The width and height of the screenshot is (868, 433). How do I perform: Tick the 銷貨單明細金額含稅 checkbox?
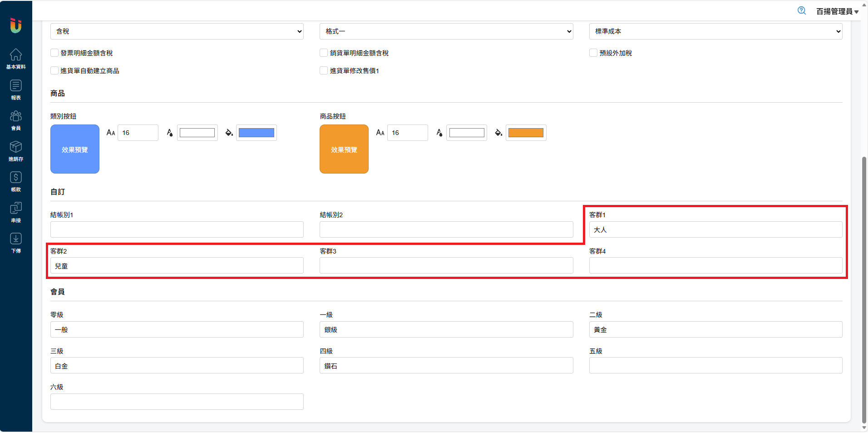pyautogui.click(x=324, y=53)
